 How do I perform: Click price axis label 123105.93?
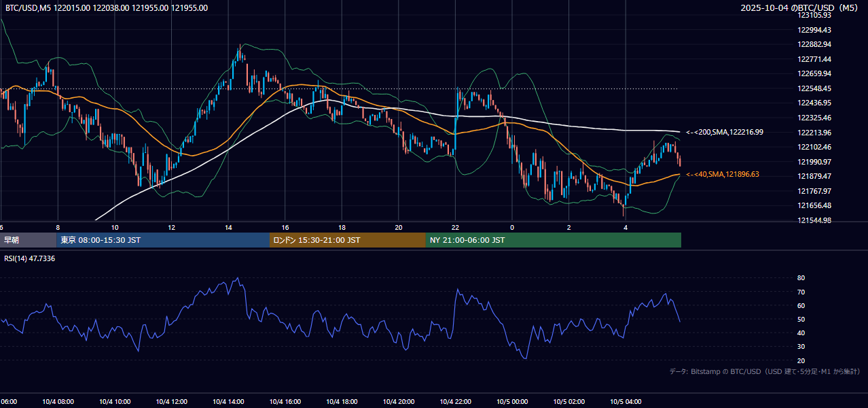tap(814, 15)
